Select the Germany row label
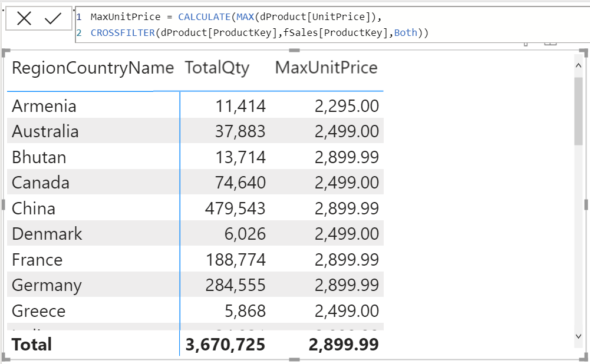The width and height of the screenshot is (590, 364). (x=47, y=286)
